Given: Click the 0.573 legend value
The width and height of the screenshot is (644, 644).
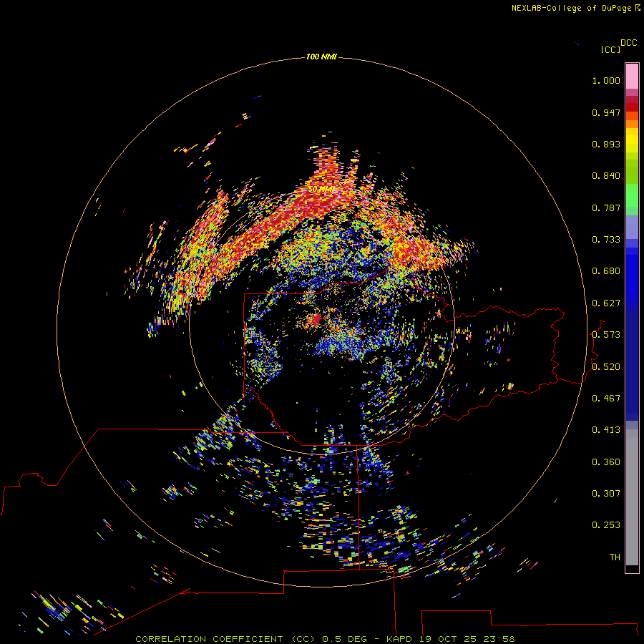Looking at the screenshot, I should (x=606, y=335).
